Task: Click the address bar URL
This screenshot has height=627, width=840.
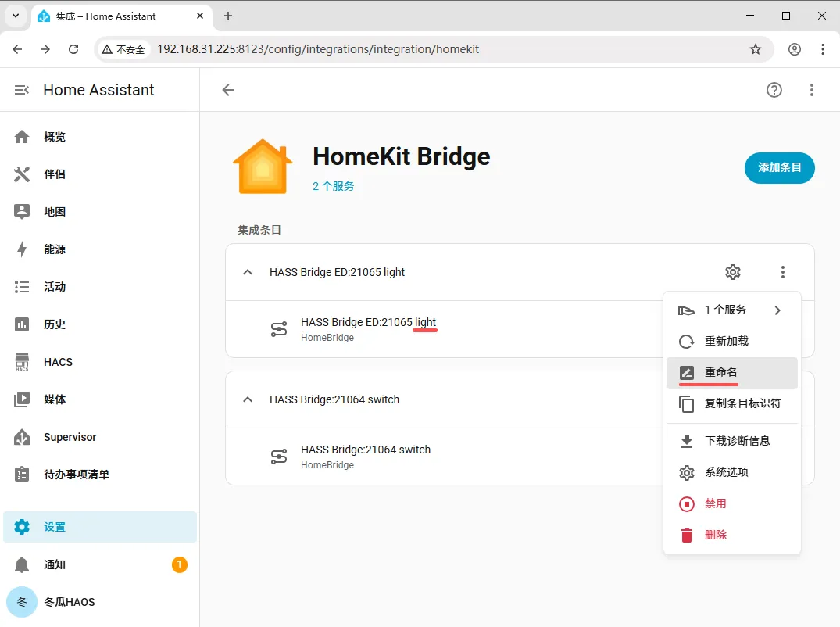Action: (318, 49)
